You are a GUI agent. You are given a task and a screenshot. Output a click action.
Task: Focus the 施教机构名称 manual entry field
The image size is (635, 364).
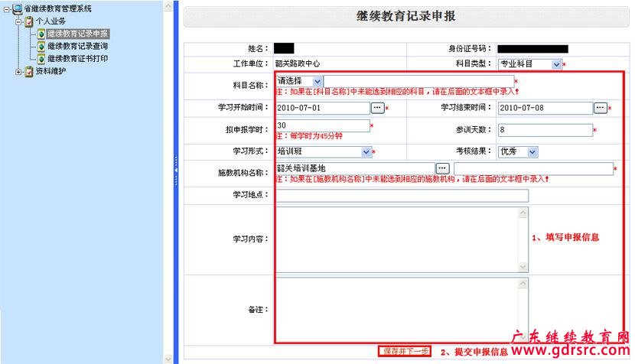pyautogui.click(x=534, y=168)
